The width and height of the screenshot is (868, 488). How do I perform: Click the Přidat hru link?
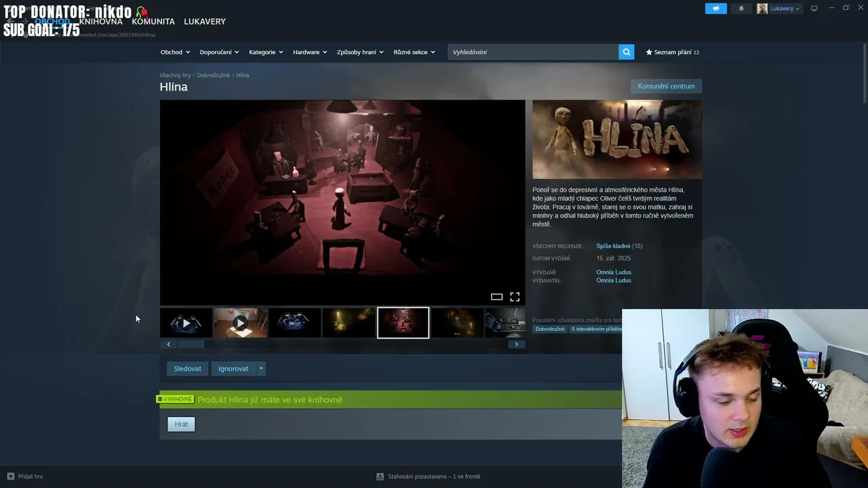[31, 476]
